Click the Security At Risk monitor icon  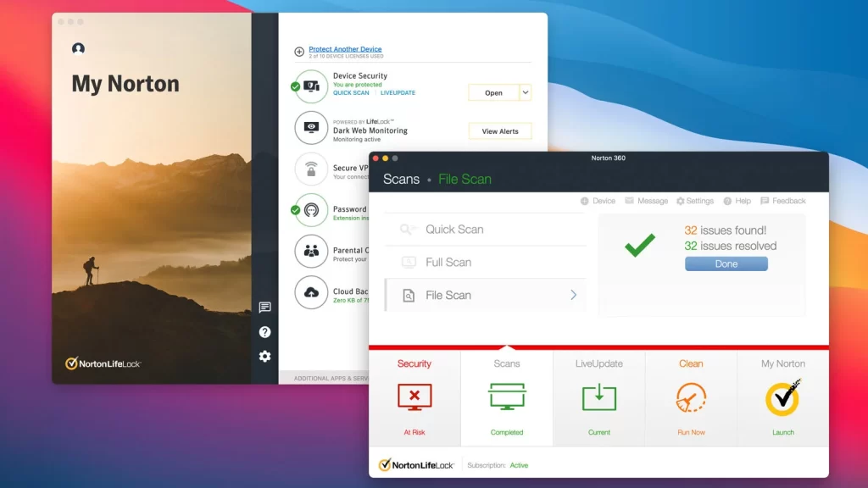(x=414, y=397)
